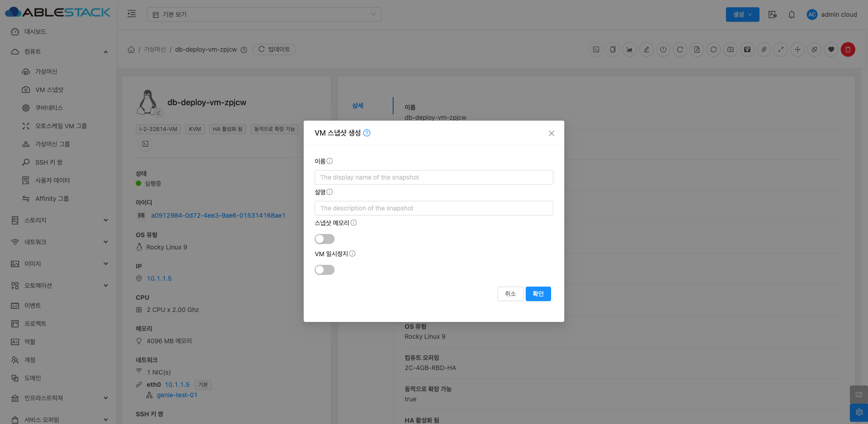868x424 pixels.
Task: Enable the VM 일시정지 switch
Action: coord(324,270)
